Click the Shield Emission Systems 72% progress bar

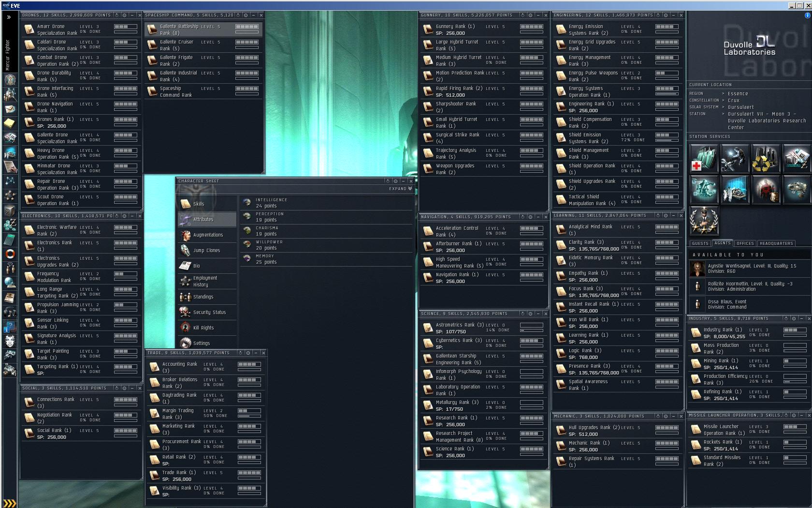(x=667, y=140)
